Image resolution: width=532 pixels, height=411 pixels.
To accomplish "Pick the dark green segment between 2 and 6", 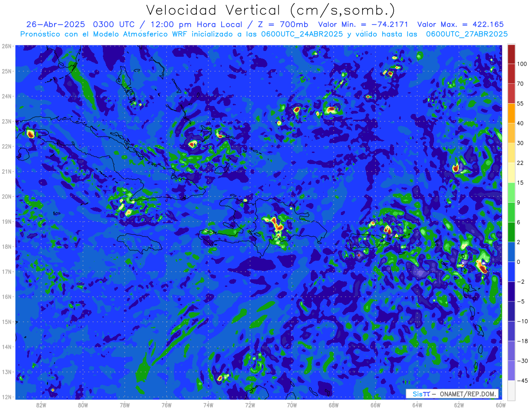I will tap(511, 232).
